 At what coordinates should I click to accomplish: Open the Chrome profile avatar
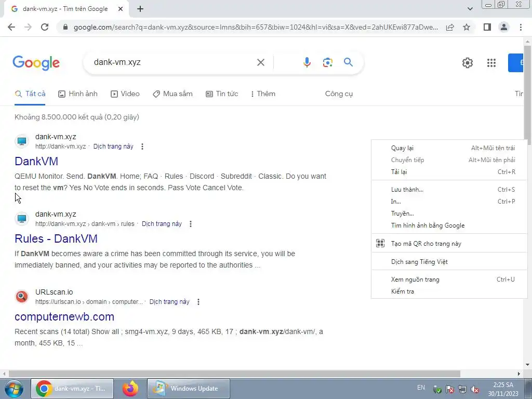(504, 27)
